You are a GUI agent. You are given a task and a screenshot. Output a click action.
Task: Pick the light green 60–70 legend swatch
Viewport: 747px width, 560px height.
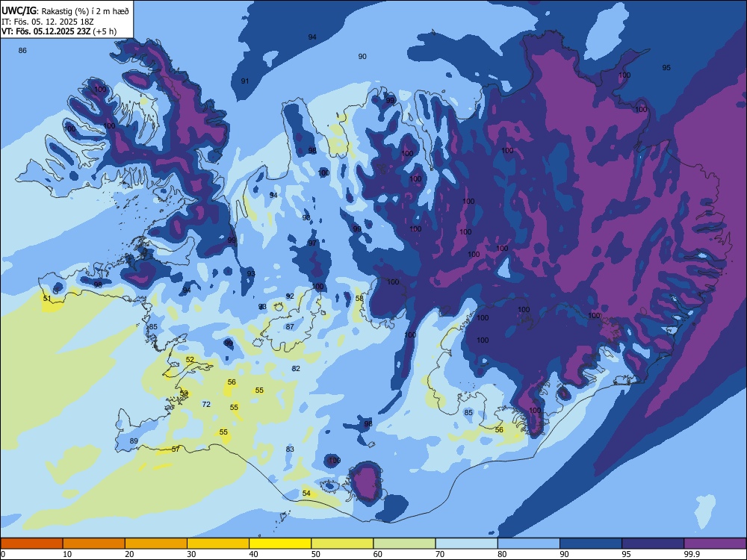(404, 544)
